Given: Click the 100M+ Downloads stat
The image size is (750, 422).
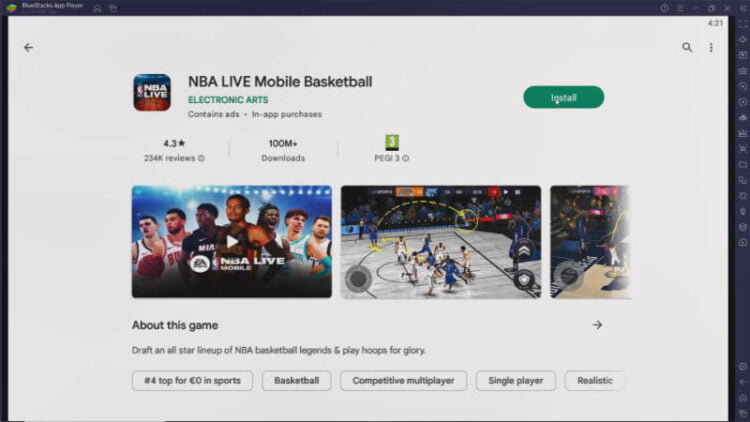Looking at the screenshot, I should [x=283, y=150].
